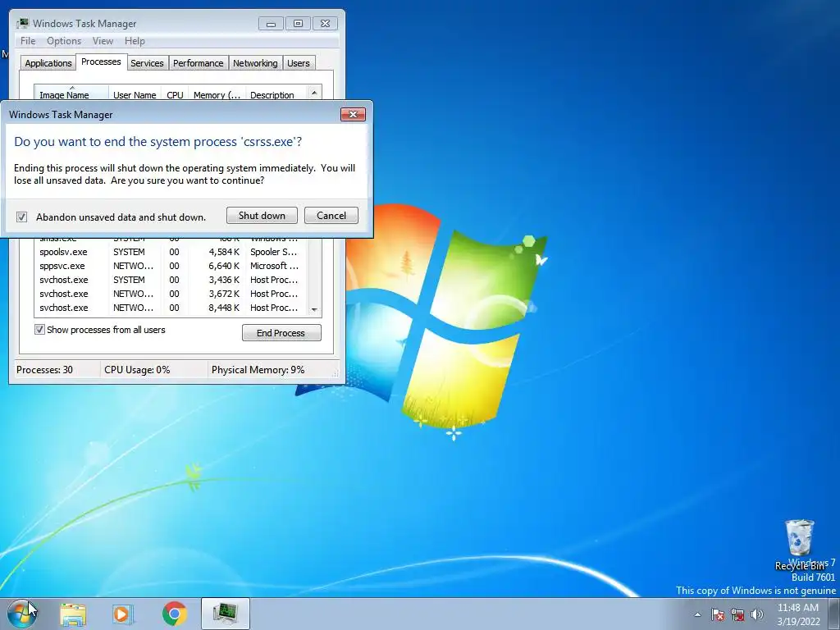Sort by Image Name column header
Screen dimensions: 840x630
click(71, 92)
